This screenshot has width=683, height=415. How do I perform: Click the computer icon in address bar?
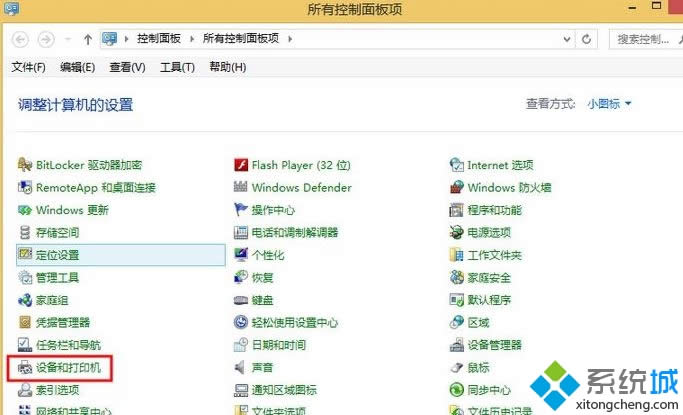109,39
